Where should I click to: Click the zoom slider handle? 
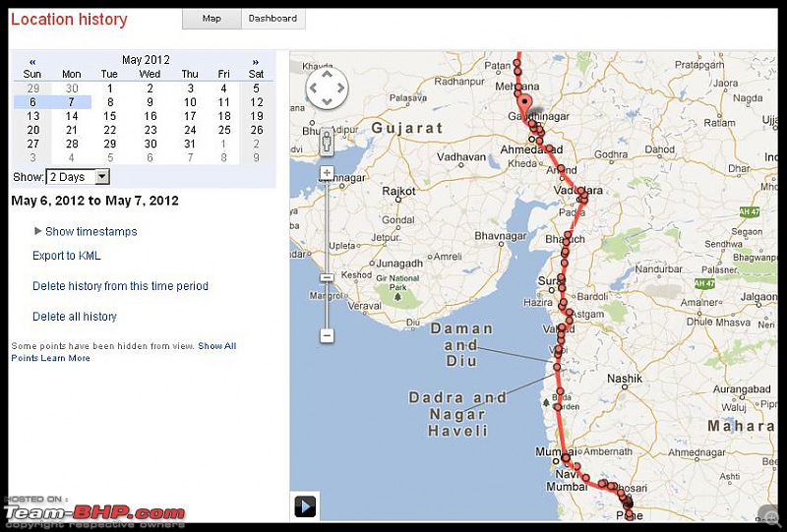pyautogui.click(x=327, y=277)
